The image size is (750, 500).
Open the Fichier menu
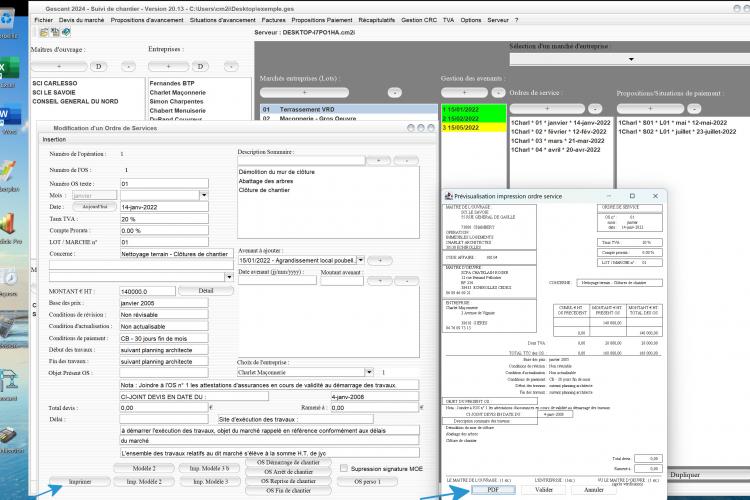click(x=44, y=20)
